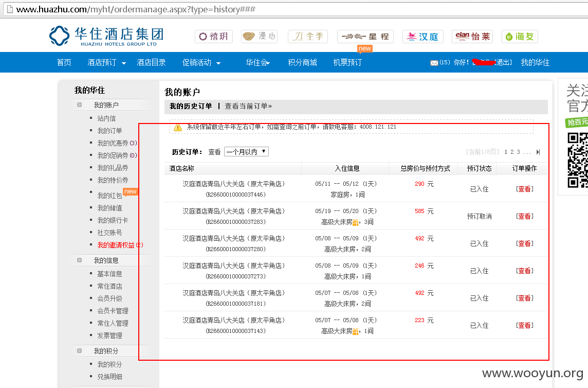Open 我的特价券 in sidebar
Image resolution: width=588 pixels, height=388 pixels.
tap(113, 180)
